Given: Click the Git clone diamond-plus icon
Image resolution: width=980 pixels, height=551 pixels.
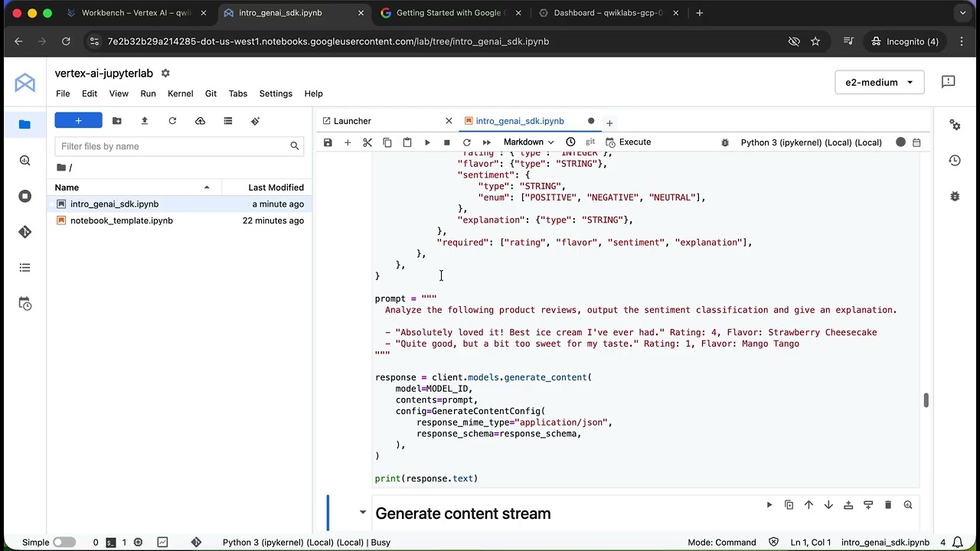Looking at the screenshot, I should tap(255, 121).
